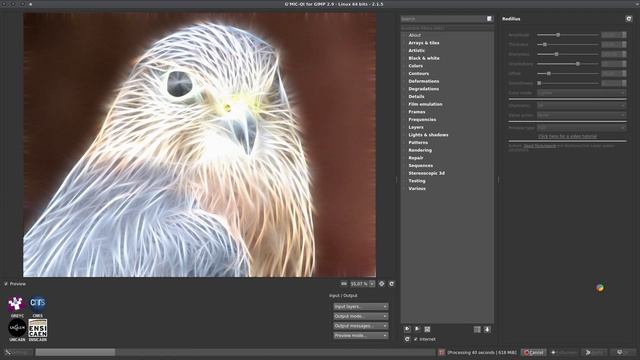Select the Contours filter category

pyautogui.click(x=418, y=73)
